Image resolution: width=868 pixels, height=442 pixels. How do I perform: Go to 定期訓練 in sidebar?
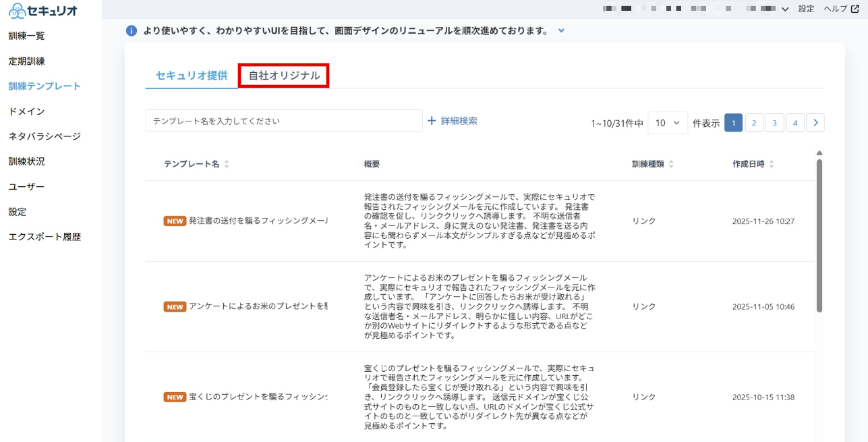tap(26, 61)
